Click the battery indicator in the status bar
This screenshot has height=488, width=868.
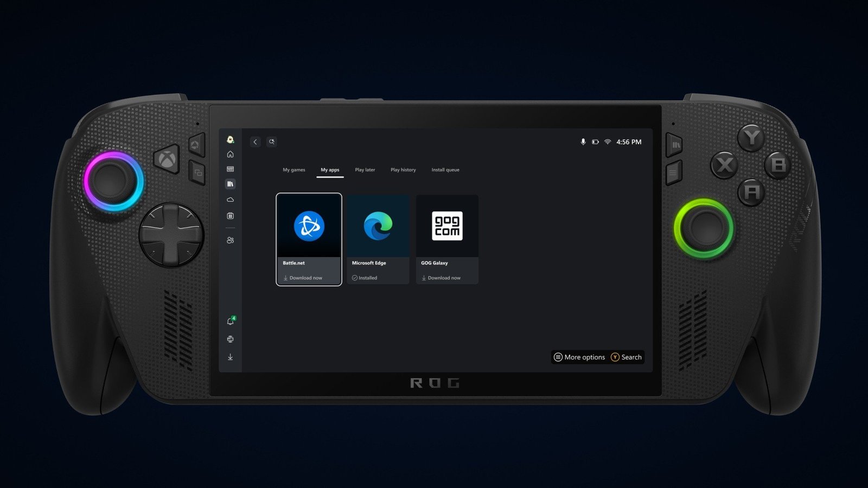(595, 142)
